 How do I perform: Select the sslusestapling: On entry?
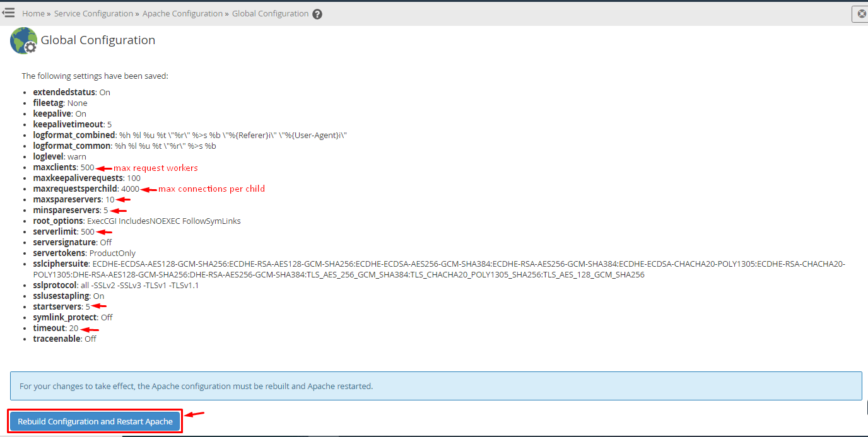(69, 296)
